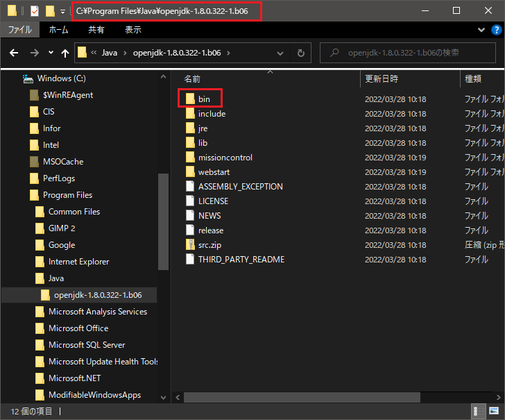Screen dimensions: 505x420
Task: Select the src.zip compressed file
Action: click(210, 244)
